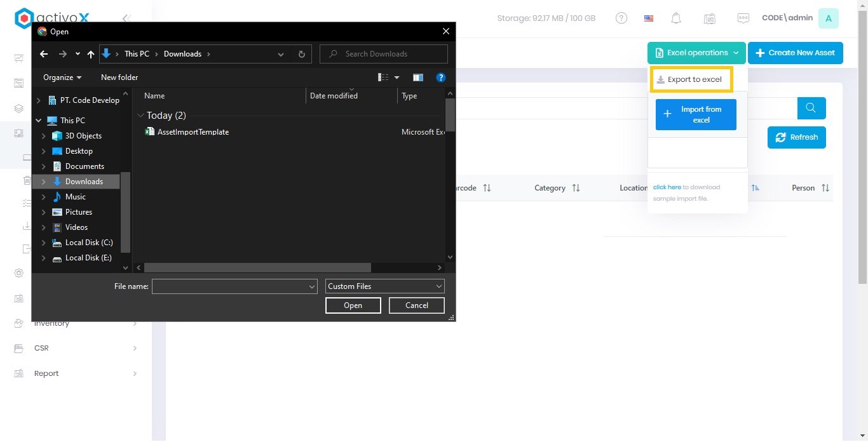The height and width of the screenshot is (442, 868).
Task: Select the AssetImportTemplate file
Action: pyautogui.click(x=193, y=132)
